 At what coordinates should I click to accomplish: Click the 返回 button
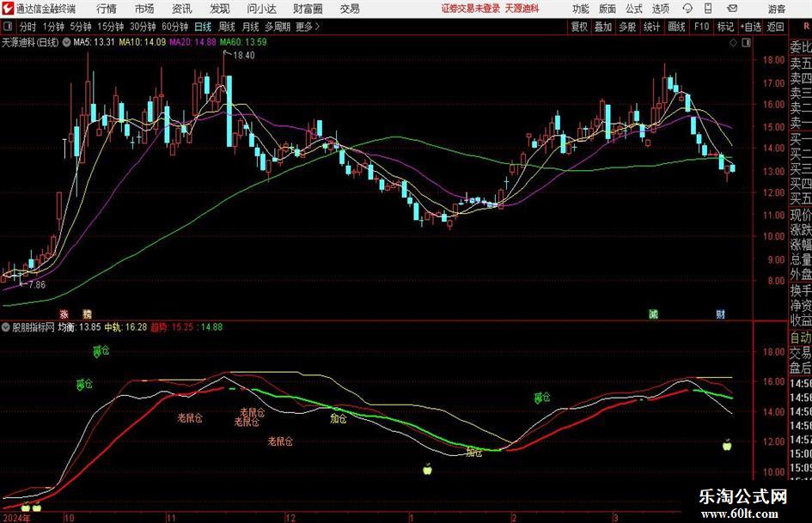point(775,27)
